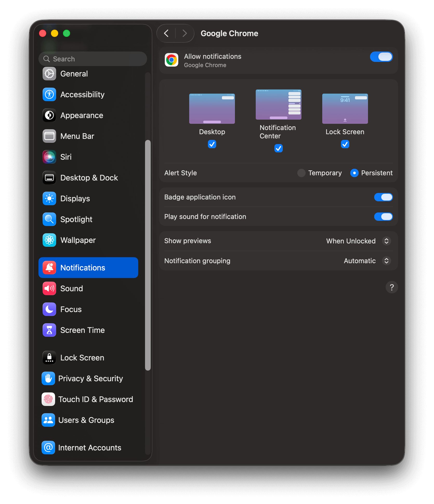Open Sound sidebar label
The height and width of the screenshot is (504, 434).
click(71, 289)
